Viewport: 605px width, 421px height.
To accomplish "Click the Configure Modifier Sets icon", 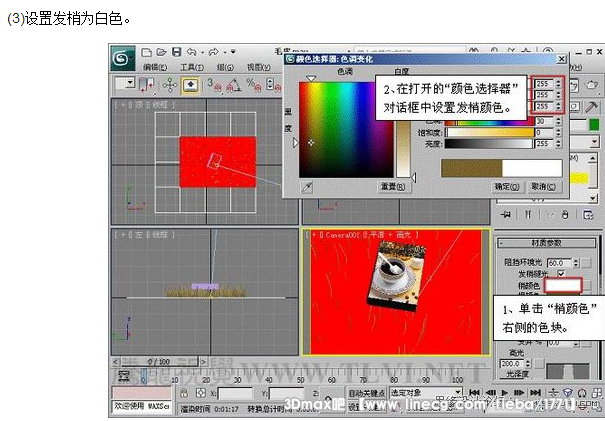I will [588, 215].
